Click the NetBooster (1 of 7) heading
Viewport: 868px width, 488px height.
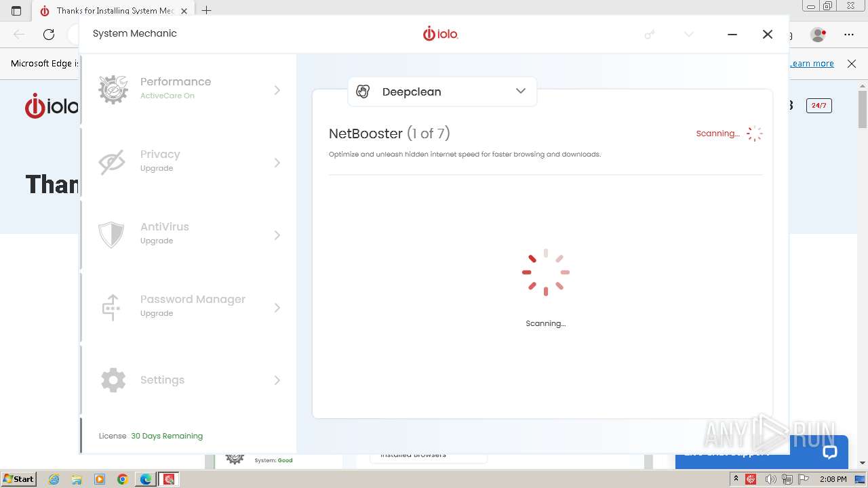click(x=389, y=134)
